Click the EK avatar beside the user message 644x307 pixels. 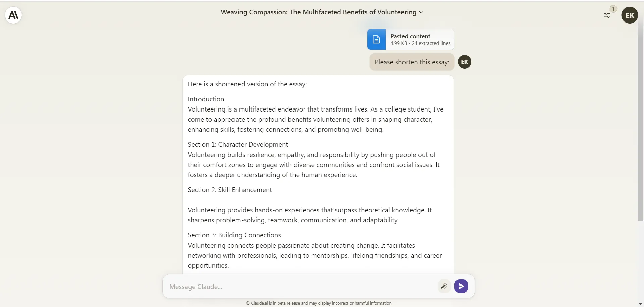[464, 62]
